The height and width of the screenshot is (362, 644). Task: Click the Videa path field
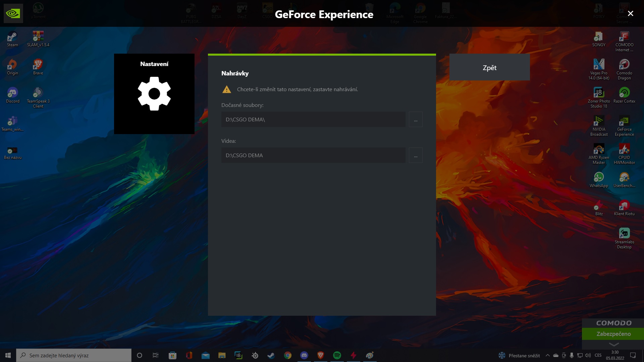(313, 156)
